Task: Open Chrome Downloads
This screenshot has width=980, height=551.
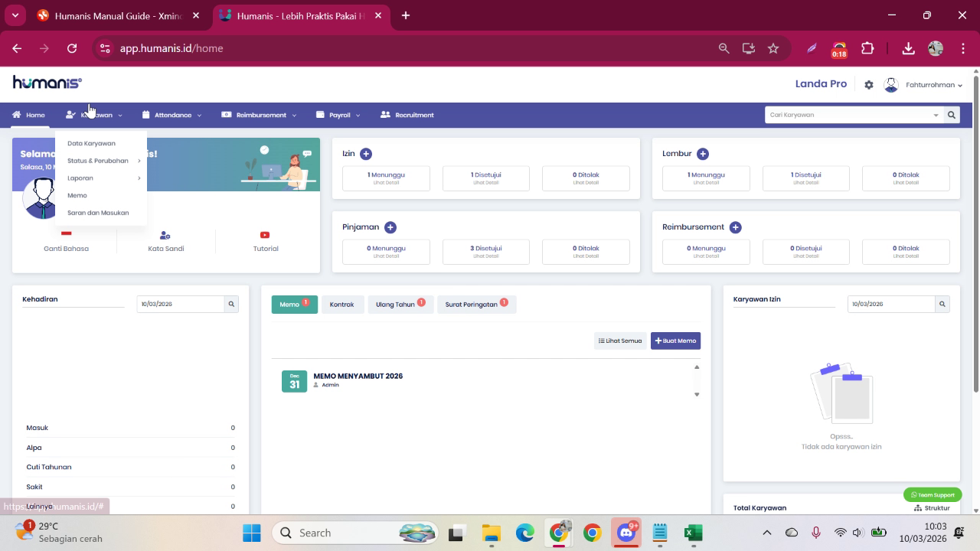Action: [x=908, y=48]
